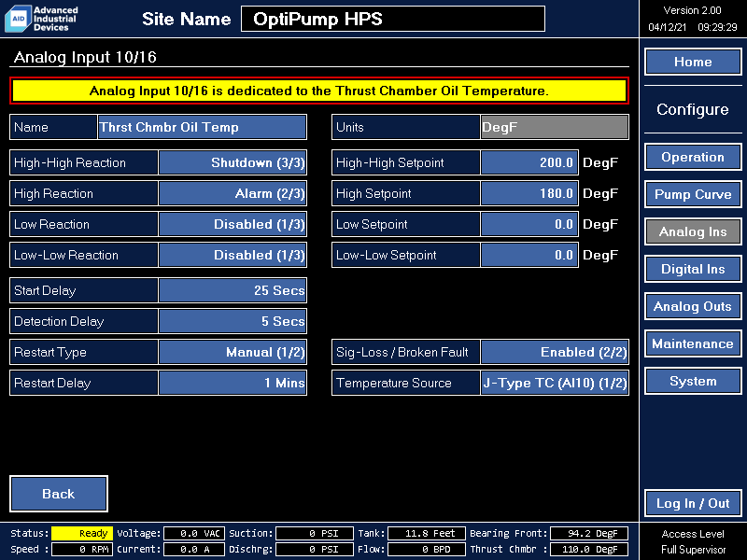
Task: Click the Advanced Industrial Devices logo
Action: 41,19
